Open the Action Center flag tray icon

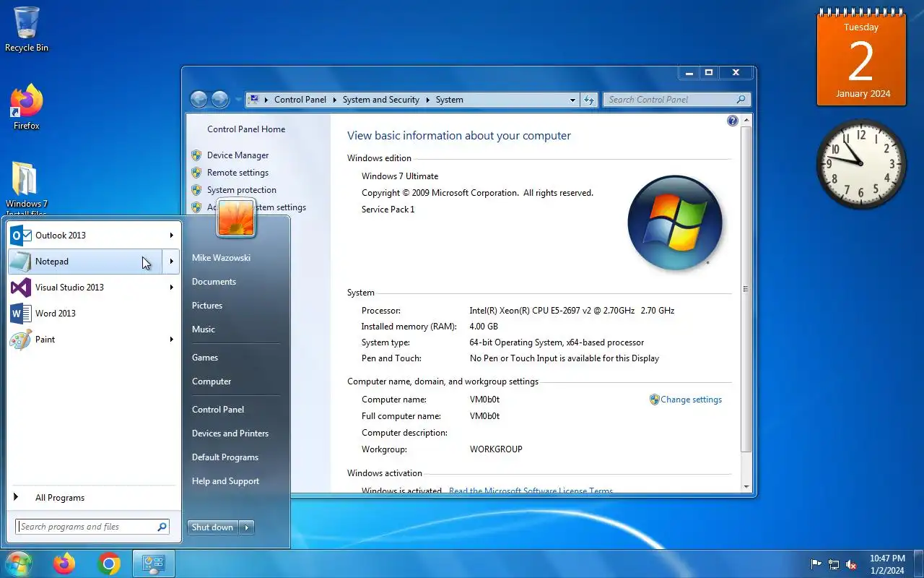point(816,564)
